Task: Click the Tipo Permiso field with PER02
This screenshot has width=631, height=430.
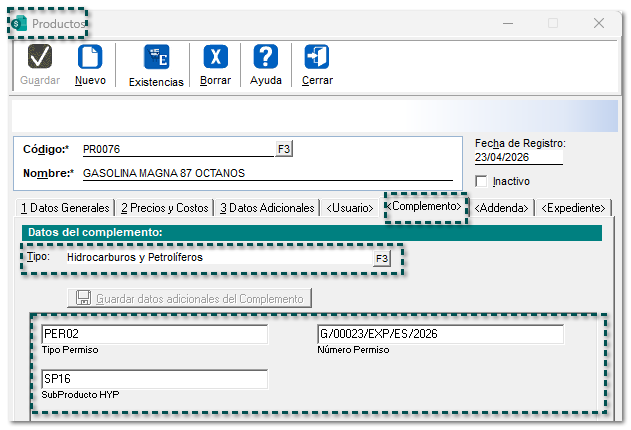Action: click(x=155, y=334)
